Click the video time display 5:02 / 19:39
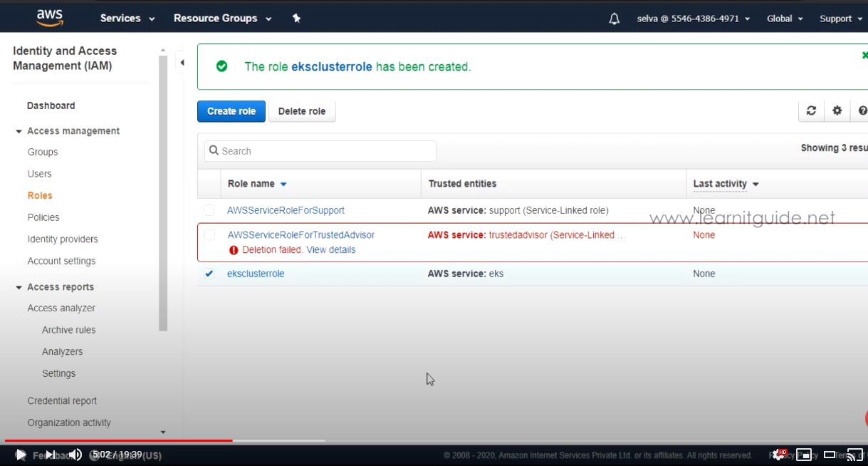Image resolution: width=868 pixels, height=466 pixels. [117, 455]
